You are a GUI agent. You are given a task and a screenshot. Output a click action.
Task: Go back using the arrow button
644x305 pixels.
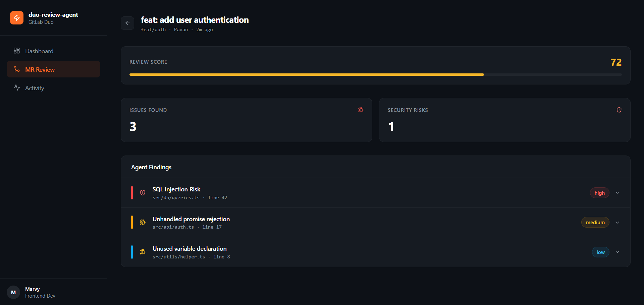coord(127,23)
